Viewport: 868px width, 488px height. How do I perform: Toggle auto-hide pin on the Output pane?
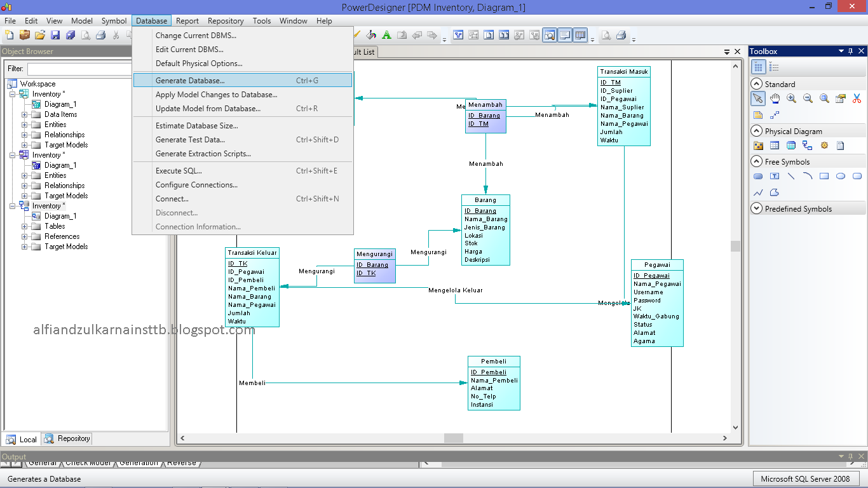(852, 456)
